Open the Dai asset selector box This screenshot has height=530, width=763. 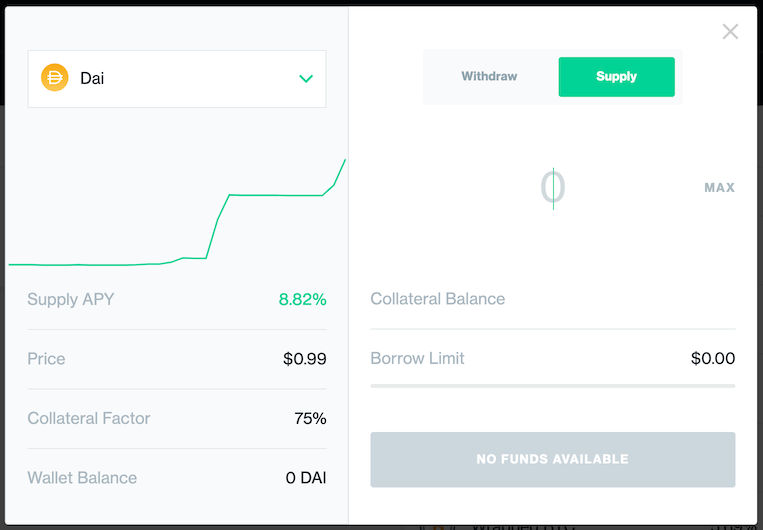coord(177,79)
